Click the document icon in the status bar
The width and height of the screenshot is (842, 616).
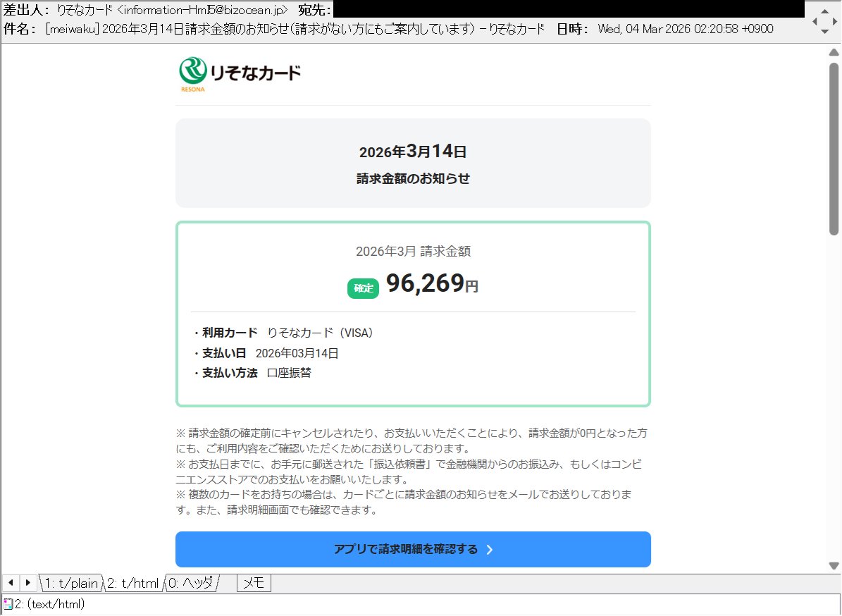point(7,604)
